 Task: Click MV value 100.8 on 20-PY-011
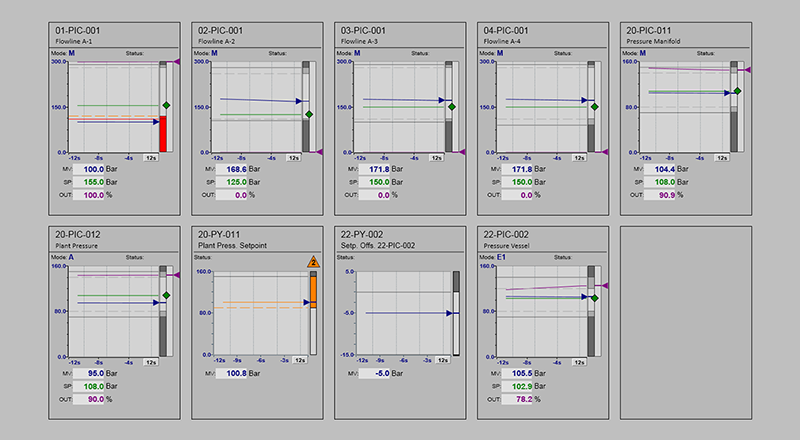[x=232, y=373]
